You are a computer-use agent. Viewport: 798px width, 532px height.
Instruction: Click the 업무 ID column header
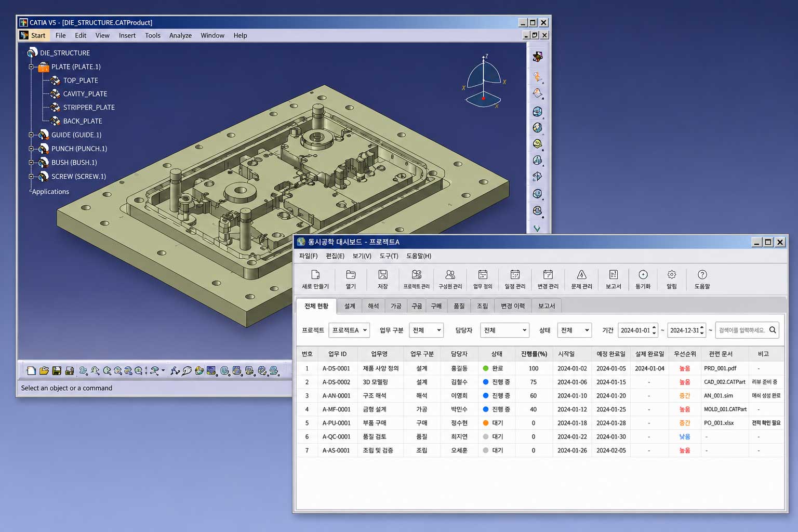pyautogui.click(x=337, y=354)
